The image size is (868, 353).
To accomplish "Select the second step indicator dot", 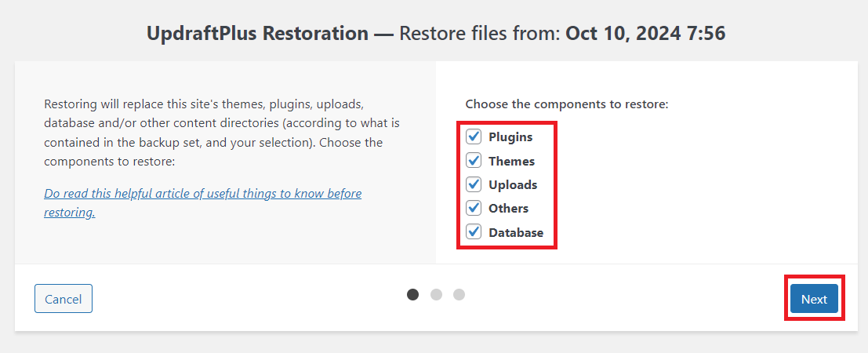I will click(x=437, y=294).
